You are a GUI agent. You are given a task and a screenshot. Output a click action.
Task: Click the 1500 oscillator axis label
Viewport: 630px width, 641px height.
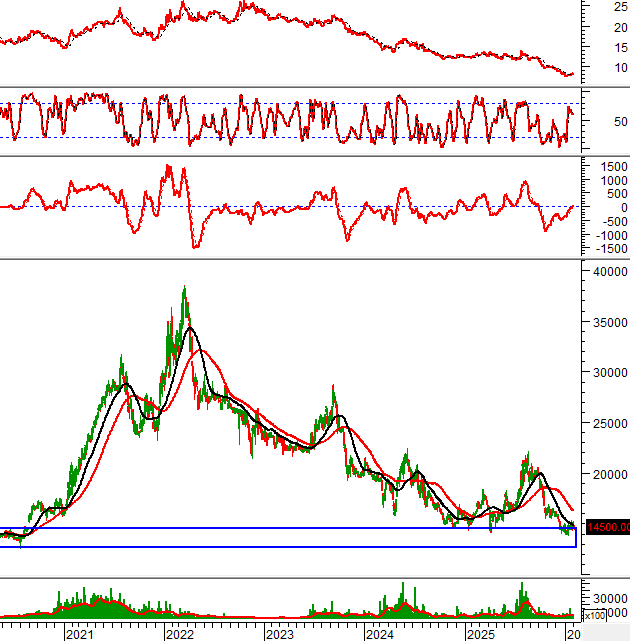click(x=604, y=165)
